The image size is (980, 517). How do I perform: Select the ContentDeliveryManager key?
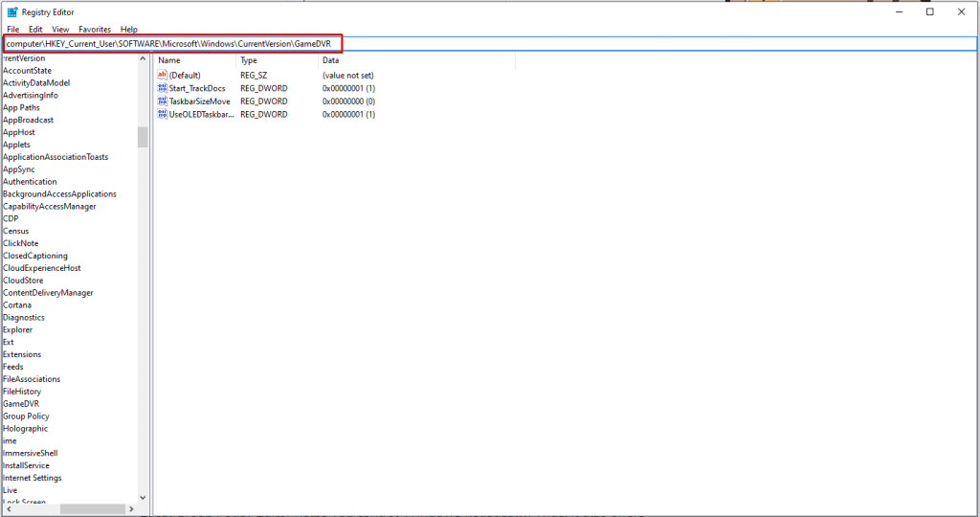(x=48, y=293)
